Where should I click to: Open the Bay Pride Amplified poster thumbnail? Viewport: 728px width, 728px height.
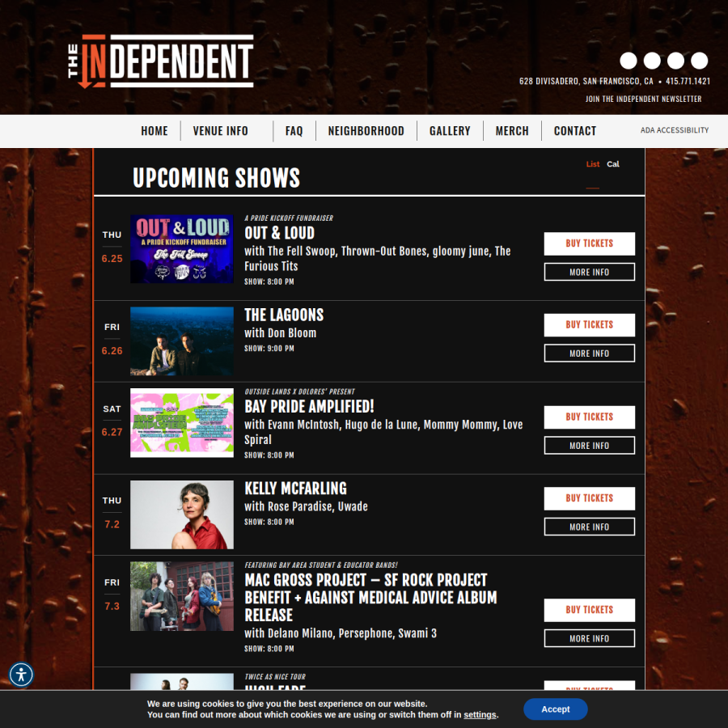pos(182,422)
